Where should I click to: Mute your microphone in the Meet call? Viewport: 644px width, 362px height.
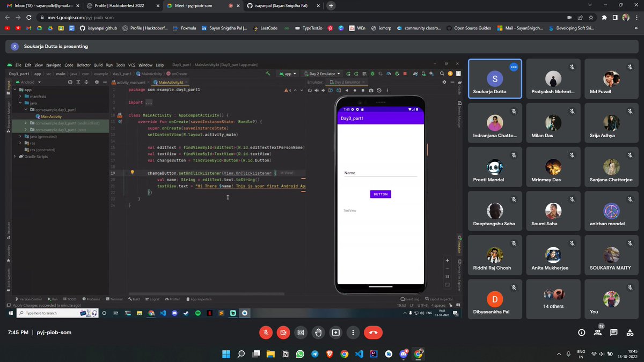[x=266, y=333]
